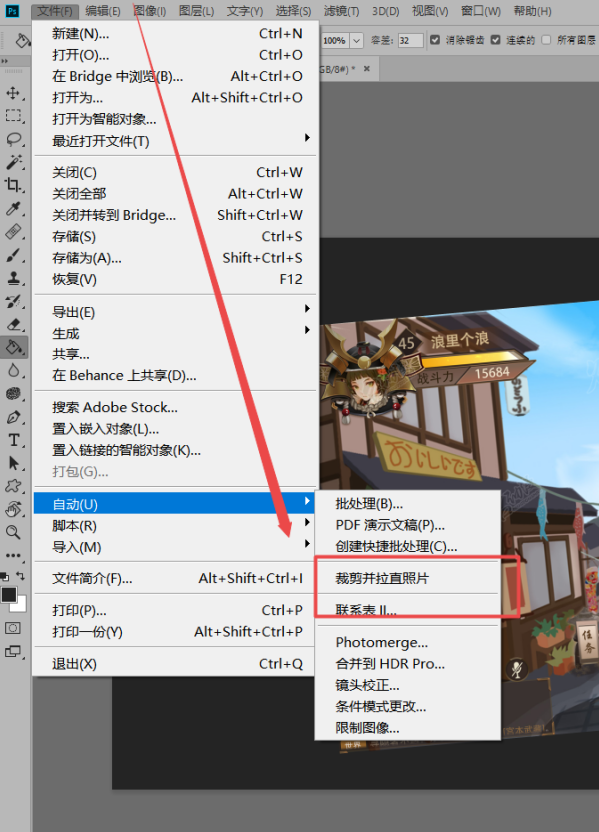The height and width of the screenshot is (832, 599).
Task: Reset default foreground and background colors
Action: click(4, 576)
